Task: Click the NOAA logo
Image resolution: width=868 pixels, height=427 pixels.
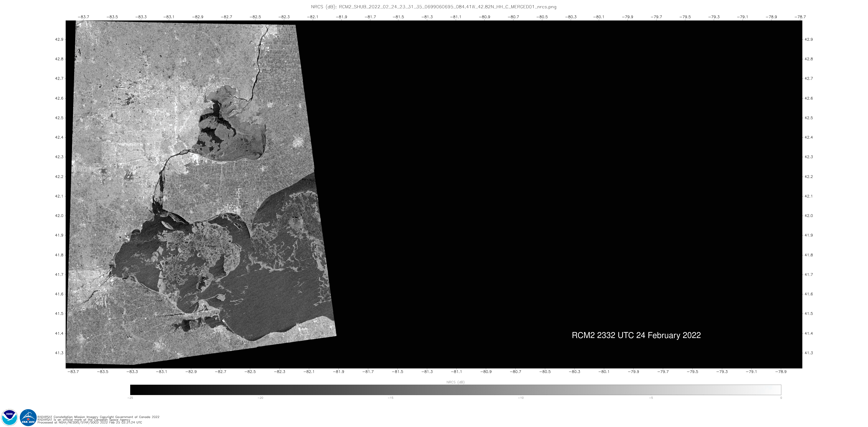Action: [9, 418]
